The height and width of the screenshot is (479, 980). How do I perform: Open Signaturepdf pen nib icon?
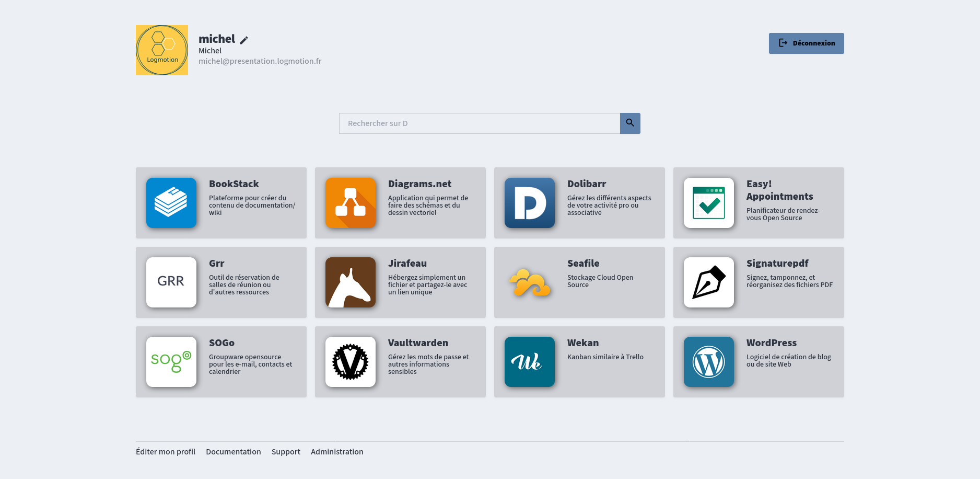click(709, 282)
